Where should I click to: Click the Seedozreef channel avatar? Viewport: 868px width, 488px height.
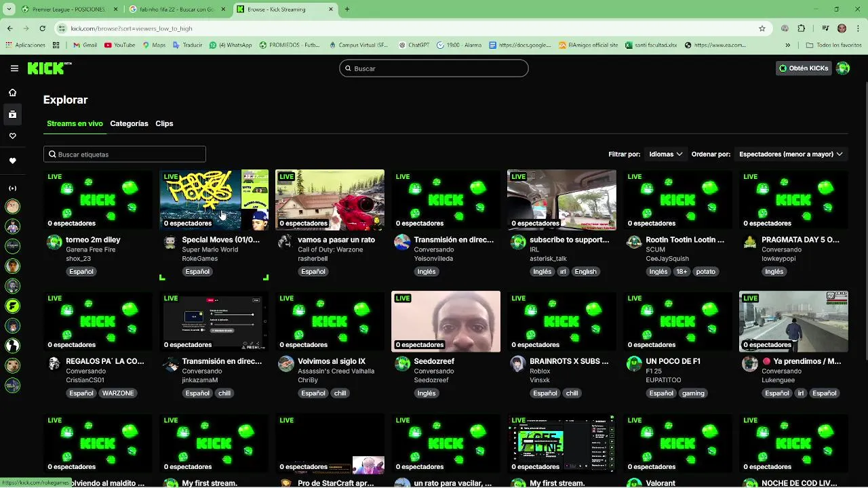(x=402, y=364)
